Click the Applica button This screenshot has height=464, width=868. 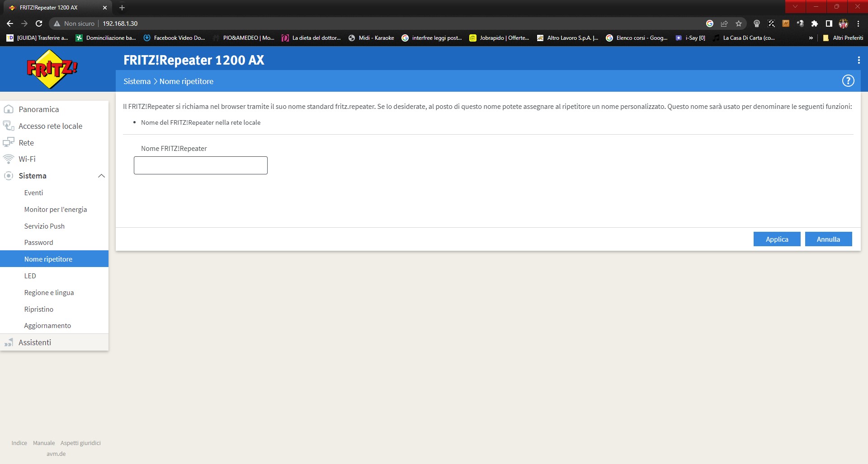[777, 239]
